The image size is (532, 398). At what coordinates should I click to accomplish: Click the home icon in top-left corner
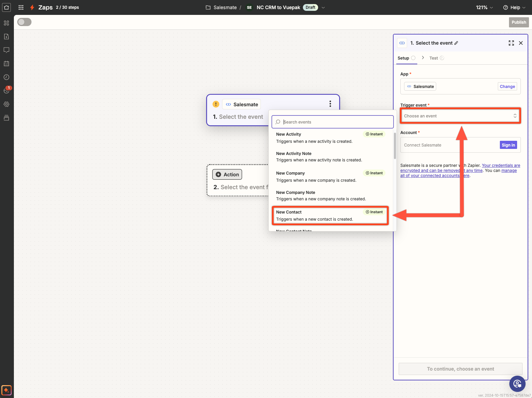pyautogui.click(x=6, y=7)
